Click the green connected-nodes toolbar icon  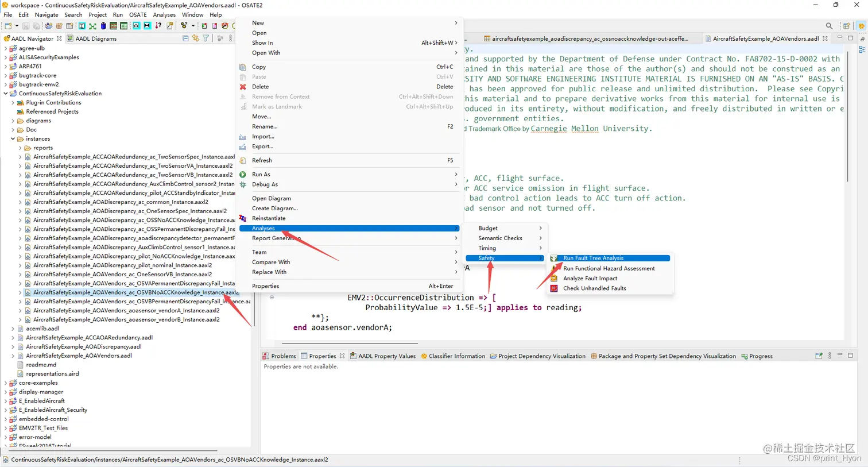tap(92, 26)
